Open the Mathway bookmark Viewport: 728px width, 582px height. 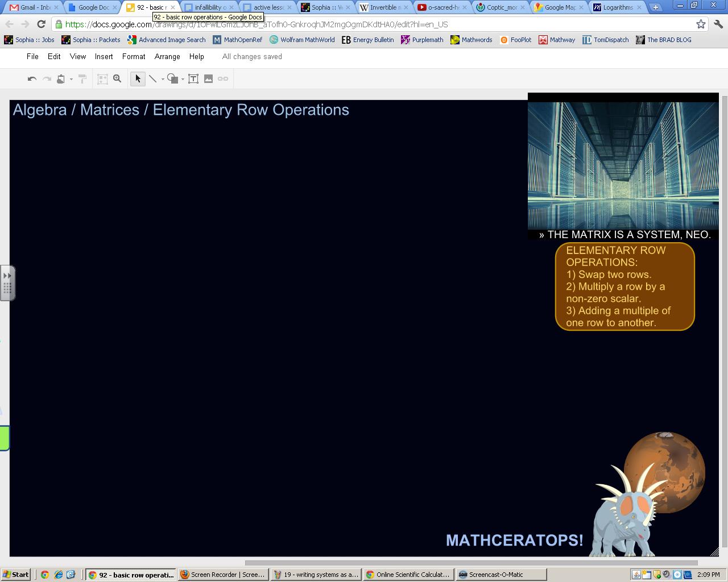(x=557, y=40)
